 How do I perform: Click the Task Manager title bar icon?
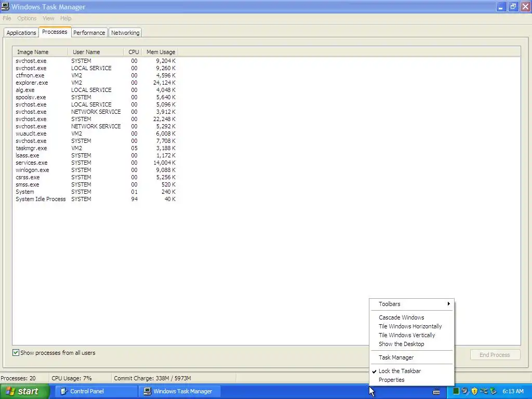tap(5, 6)
